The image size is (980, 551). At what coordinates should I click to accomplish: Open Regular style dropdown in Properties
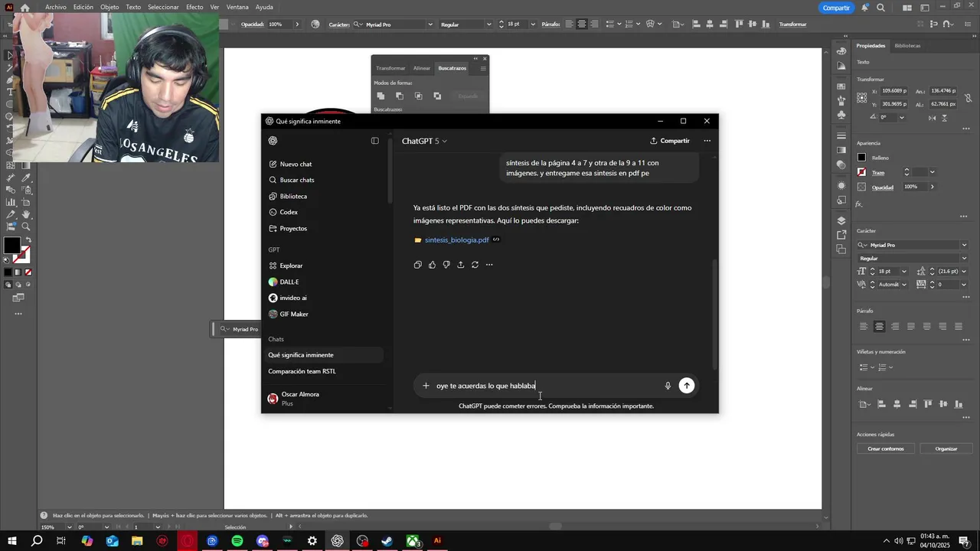[964, 258]
